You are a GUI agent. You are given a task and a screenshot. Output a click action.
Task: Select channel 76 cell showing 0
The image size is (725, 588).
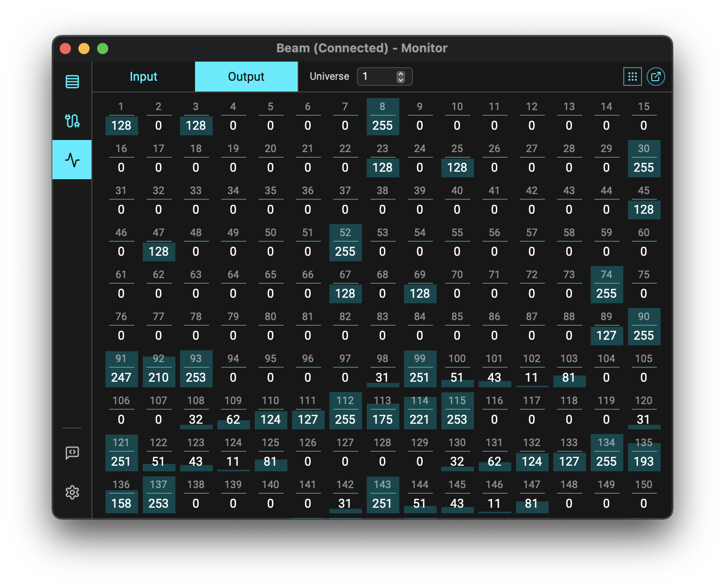[121, 327]
